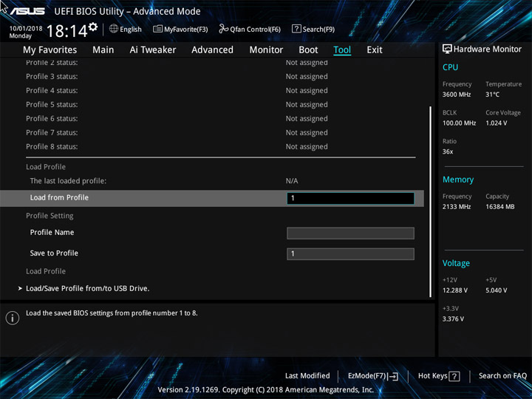Screen dimensions: 532x399
Task: Click the 10/01/2018 Monday date
Action: pos(26,32)
